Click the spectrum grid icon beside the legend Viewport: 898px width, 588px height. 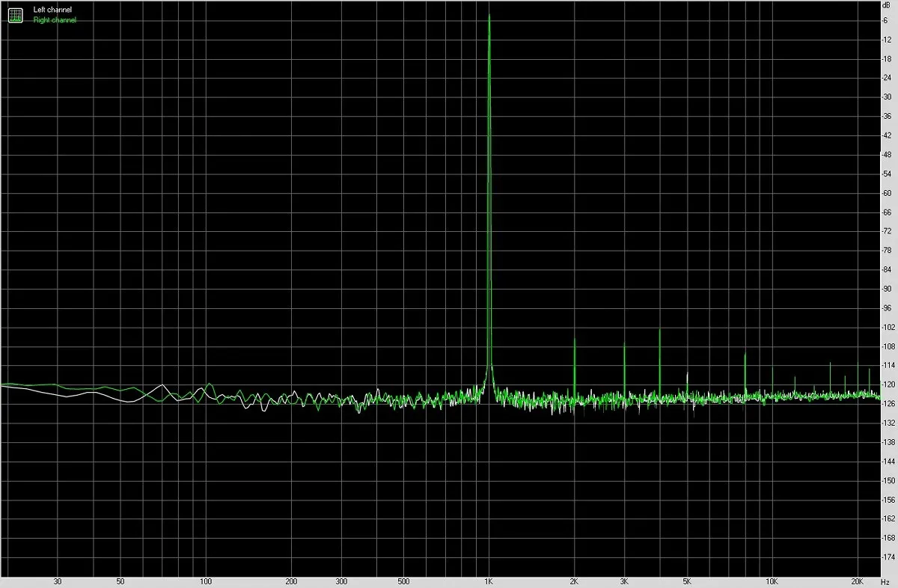[16, 15]
